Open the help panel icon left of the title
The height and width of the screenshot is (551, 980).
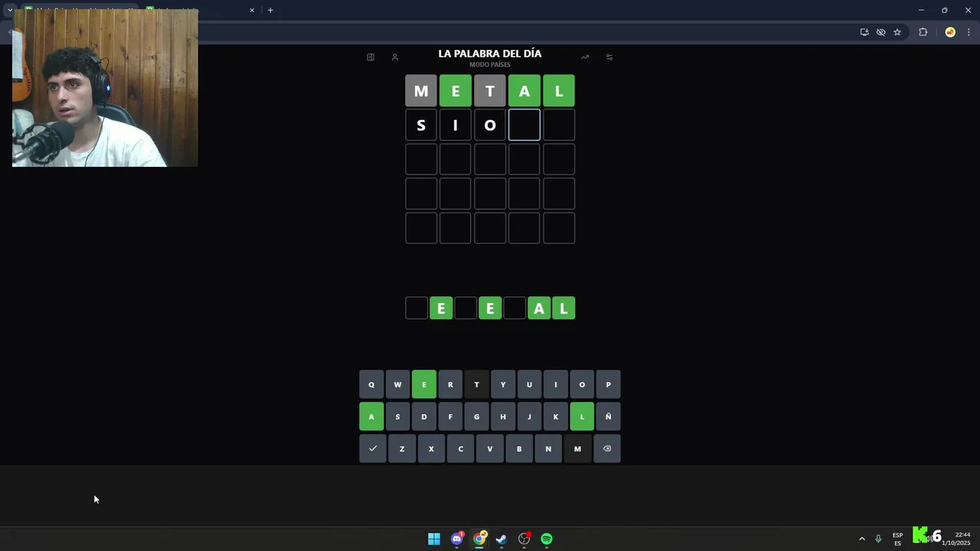coord(371,57)
